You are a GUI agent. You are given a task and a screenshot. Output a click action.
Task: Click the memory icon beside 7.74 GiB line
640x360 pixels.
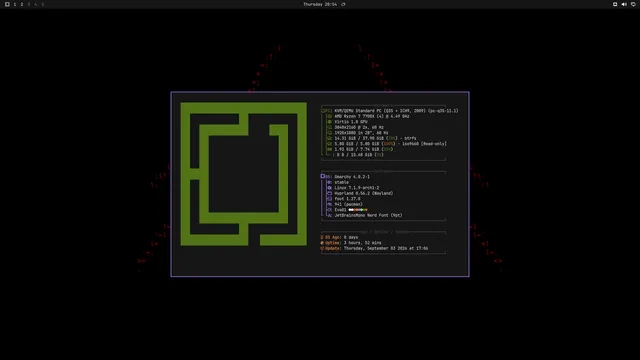330,149
